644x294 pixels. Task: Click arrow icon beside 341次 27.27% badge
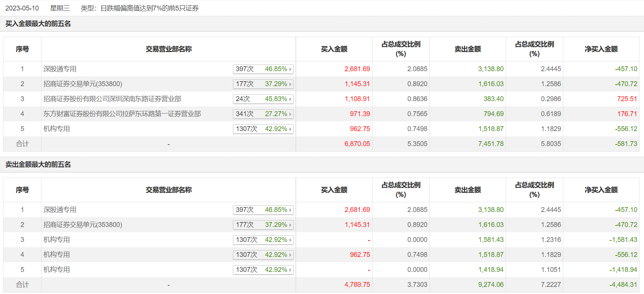click(x=290, y=114)
